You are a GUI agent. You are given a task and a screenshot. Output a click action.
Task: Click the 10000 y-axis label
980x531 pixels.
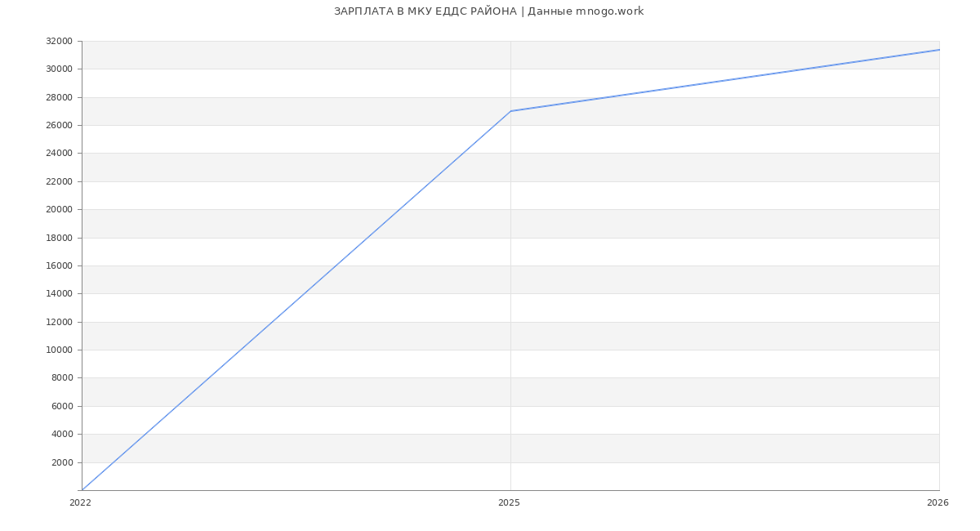coord(59,350)
